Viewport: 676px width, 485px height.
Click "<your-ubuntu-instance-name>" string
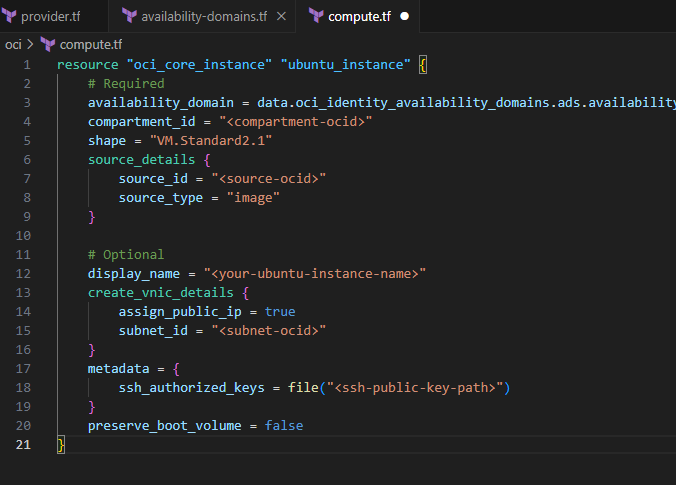pyautogui.click(x=315, y=274)
